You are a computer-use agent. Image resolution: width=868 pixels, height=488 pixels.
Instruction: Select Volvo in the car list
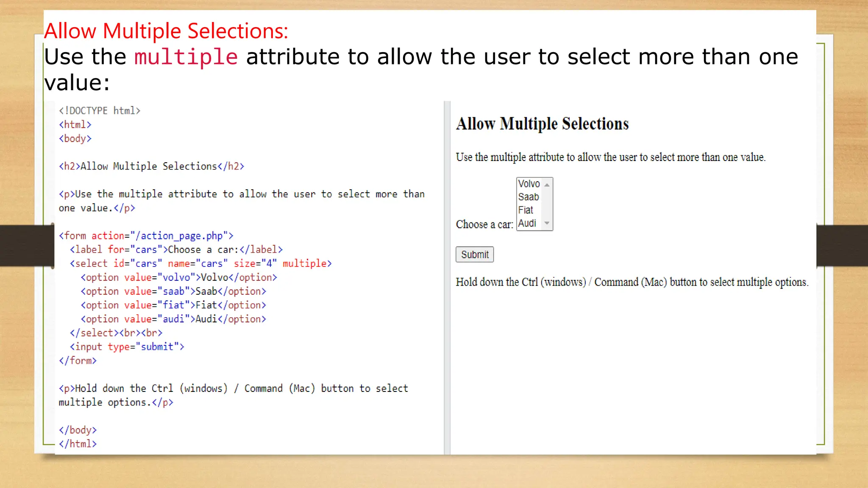pyautogui.click(x=529, y=184)
